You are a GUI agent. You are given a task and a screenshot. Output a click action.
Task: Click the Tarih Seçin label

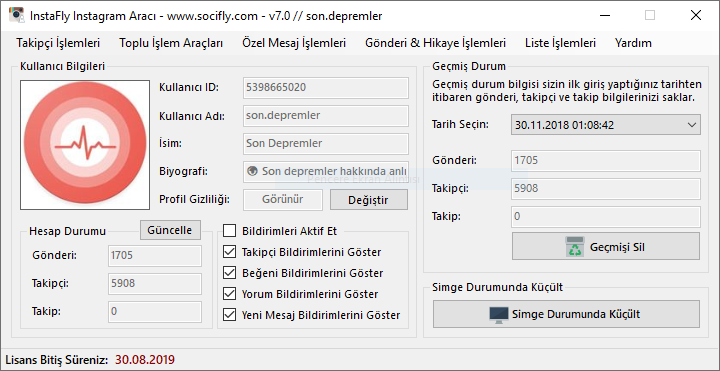461,124
